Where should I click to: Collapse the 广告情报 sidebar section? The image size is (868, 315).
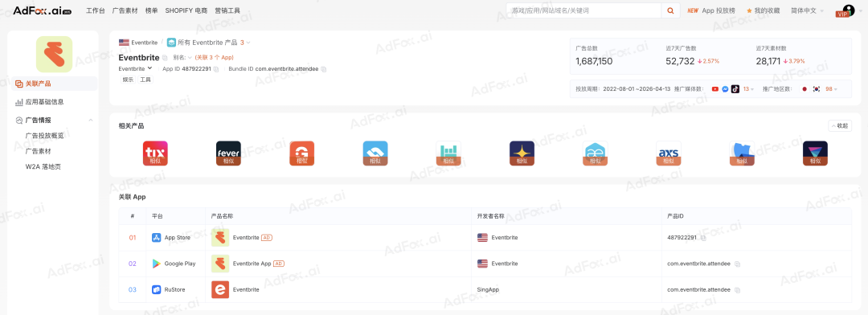click(x=91, y=120)
